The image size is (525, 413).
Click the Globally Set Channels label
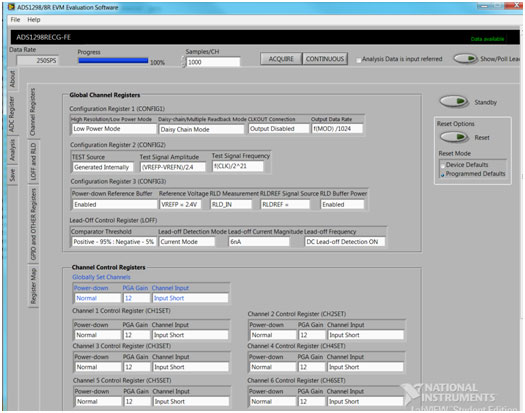pyautogui.click(x=101, y=277)
